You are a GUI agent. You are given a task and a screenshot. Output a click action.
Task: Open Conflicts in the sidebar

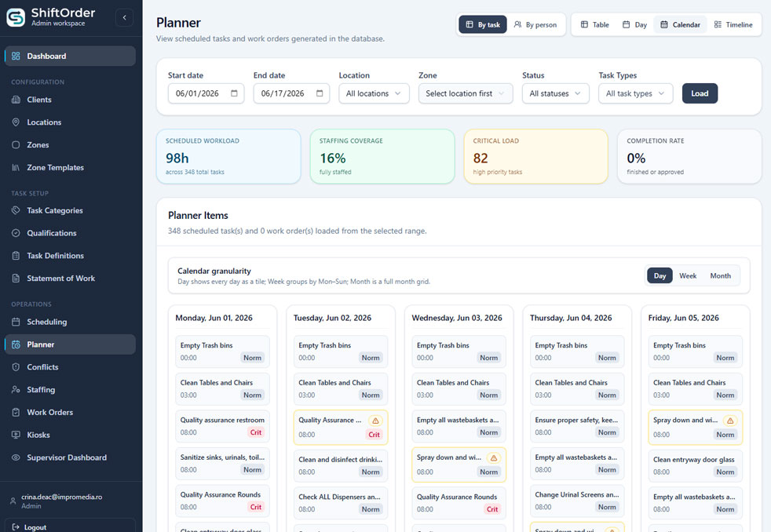point(70,367)
